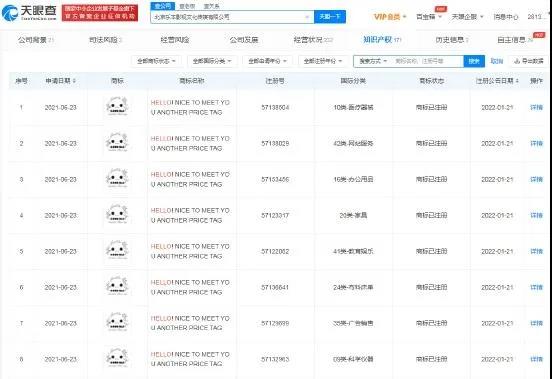
Task: Expand the 天眼企服 menu
Action: pyautogui.click(x=468, y=17)
